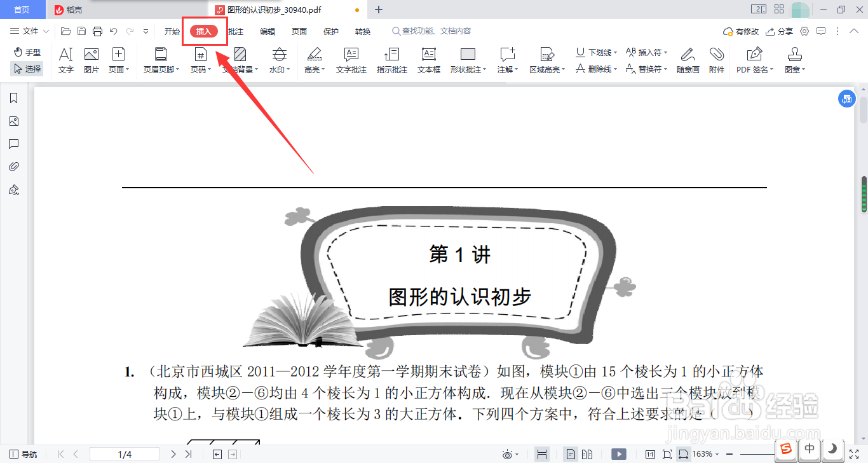Screen dimensions: 868x463
Task: Switch to the 页面 ribbon tab
Action: [x=299, y=31]
